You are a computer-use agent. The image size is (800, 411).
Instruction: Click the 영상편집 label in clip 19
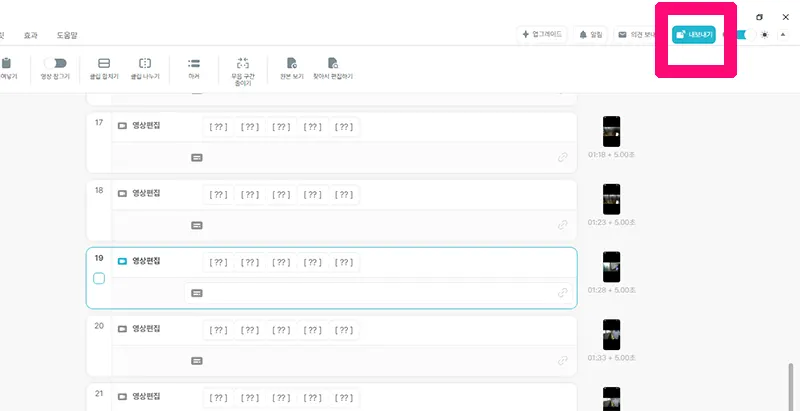pos(146,261)
